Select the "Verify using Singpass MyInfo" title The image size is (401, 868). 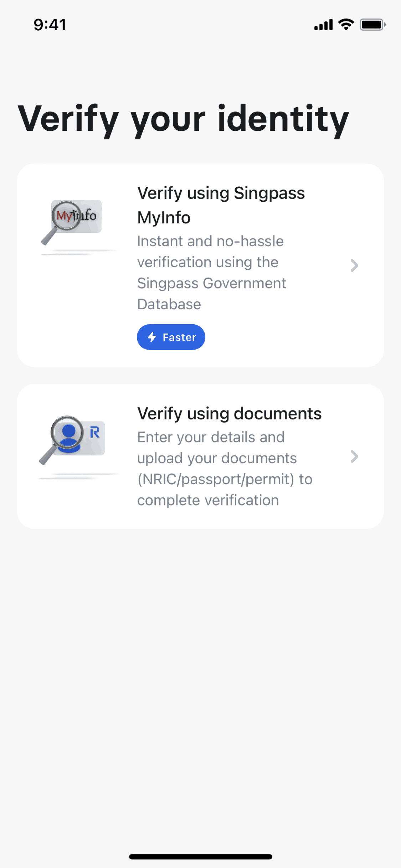221,205
